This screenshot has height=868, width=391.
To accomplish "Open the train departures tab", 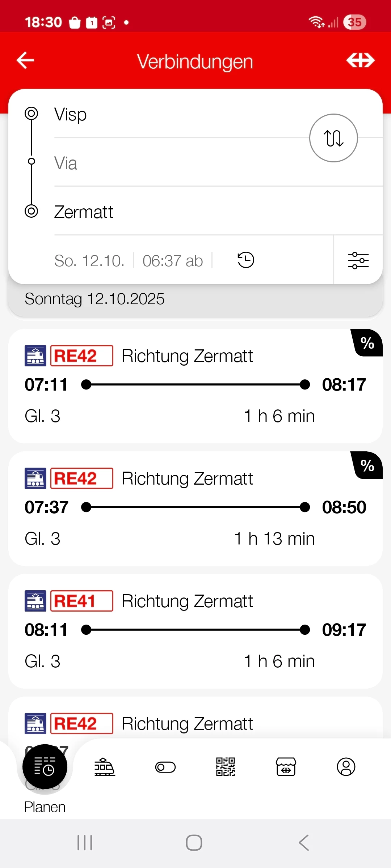I will pyautogui.click(x=105, y=767).
